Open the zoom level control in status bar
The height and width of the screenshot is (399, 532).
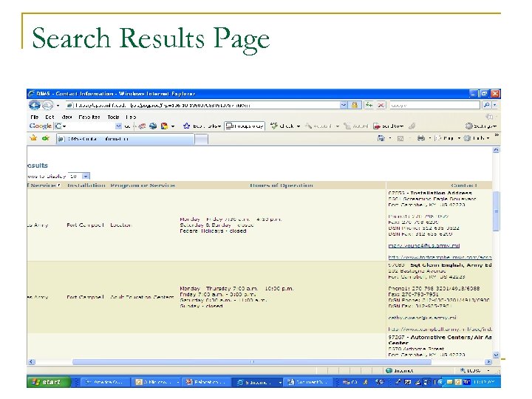coord(475,370)
